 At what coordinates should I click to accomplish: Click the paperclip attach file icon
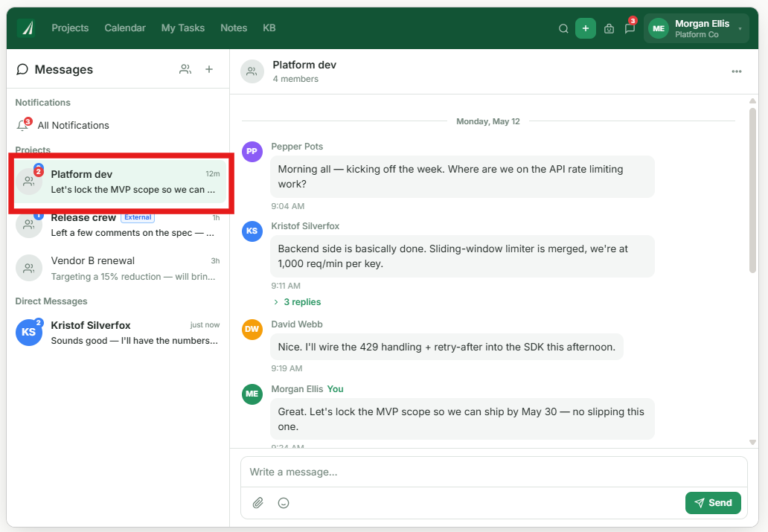click(258, 502)
